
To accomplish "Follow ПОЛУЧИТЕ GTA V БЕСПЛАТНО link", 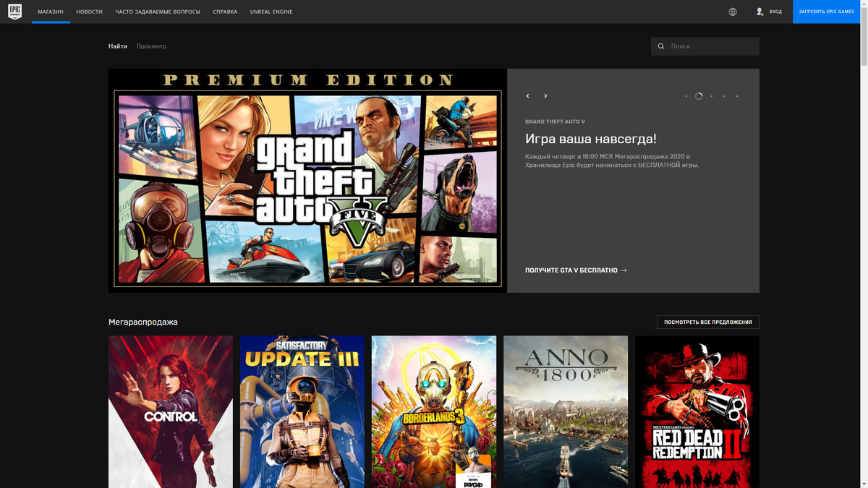I will pos(576,270).
